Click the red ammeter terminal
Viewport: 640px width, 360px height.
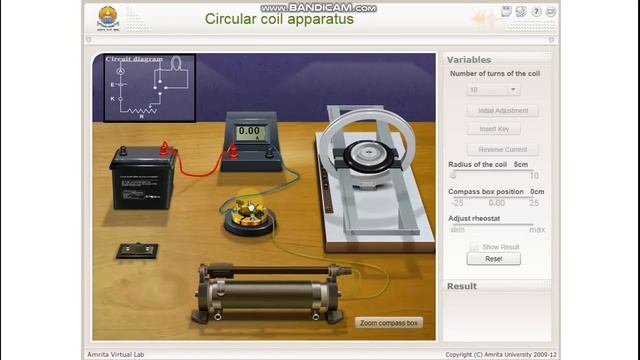[233, 151]
